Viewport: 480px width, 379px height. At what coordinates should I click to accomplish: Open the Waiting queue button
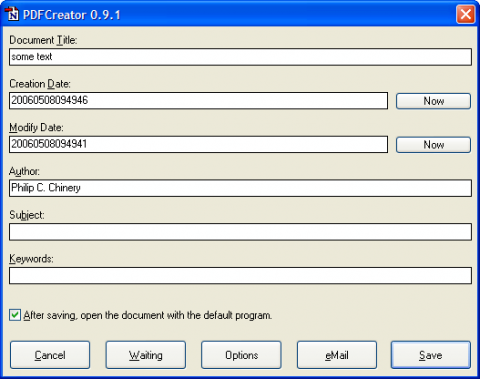[x=146, y=355]
